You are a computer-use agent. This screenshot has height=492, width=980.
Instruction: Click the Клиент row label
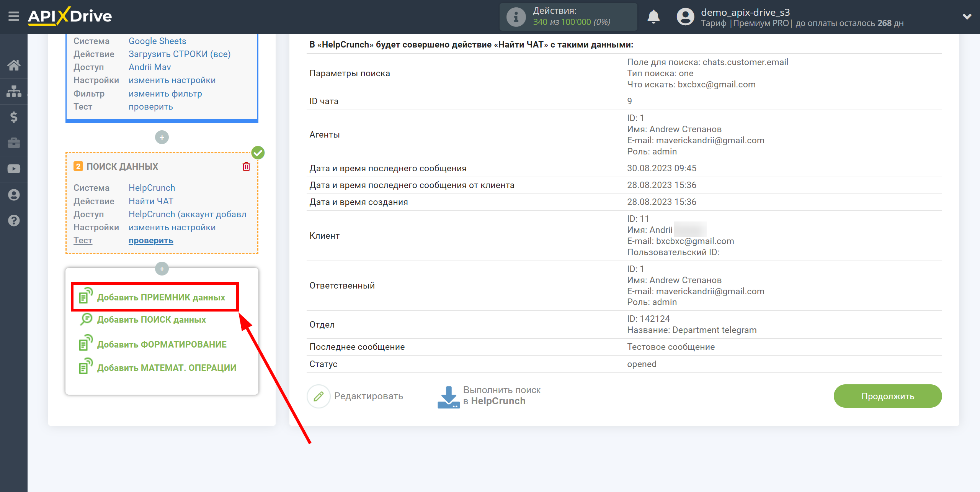coord(324,236)
